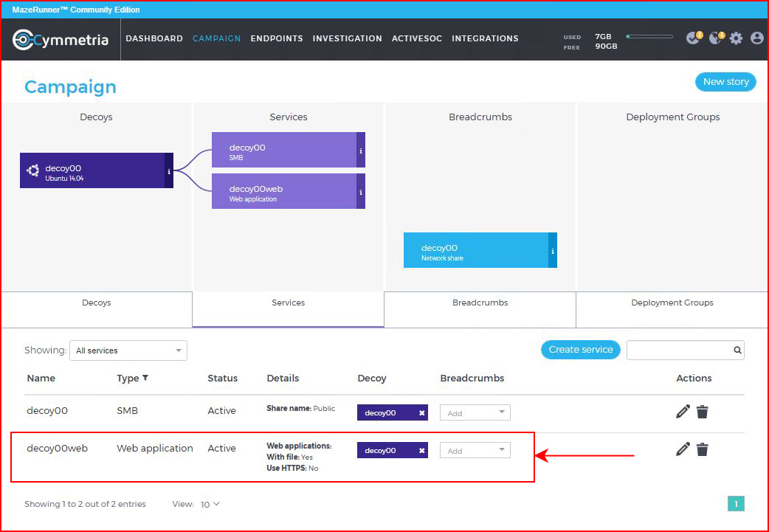This screenshot has height=532, width=769.
Task: Open the View 10 entries dropdown
Action: click(210, 504)
